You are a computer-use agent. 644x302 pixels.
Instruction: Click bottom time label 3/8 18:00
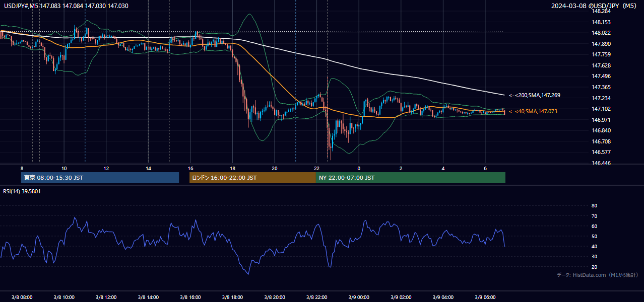coord(232,297)
